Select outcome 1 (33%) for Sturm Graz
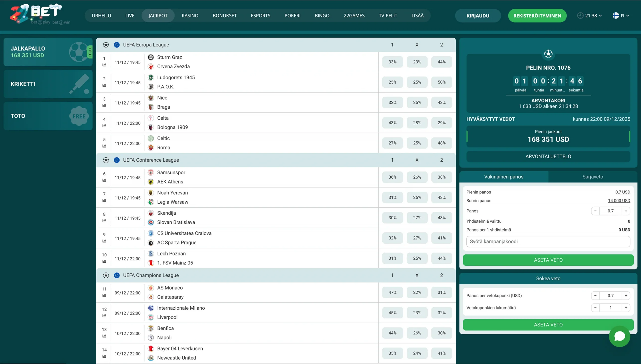641x364 pixels. [x=392, y=62]
